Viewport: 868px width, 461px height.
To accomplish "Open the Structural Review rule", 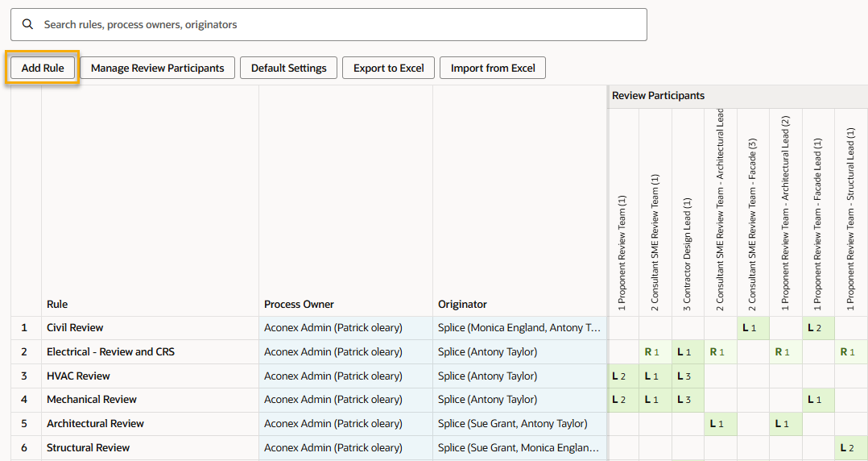I will [x=88, y=448].
